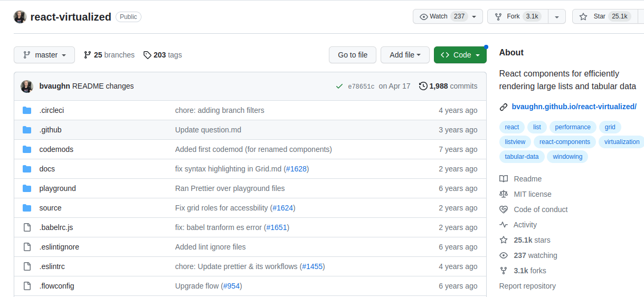Image resolution: width=644 pixels, height=297 pixels.
Task: Open the .babelrc.js file
Action: [x=56, y=227]
